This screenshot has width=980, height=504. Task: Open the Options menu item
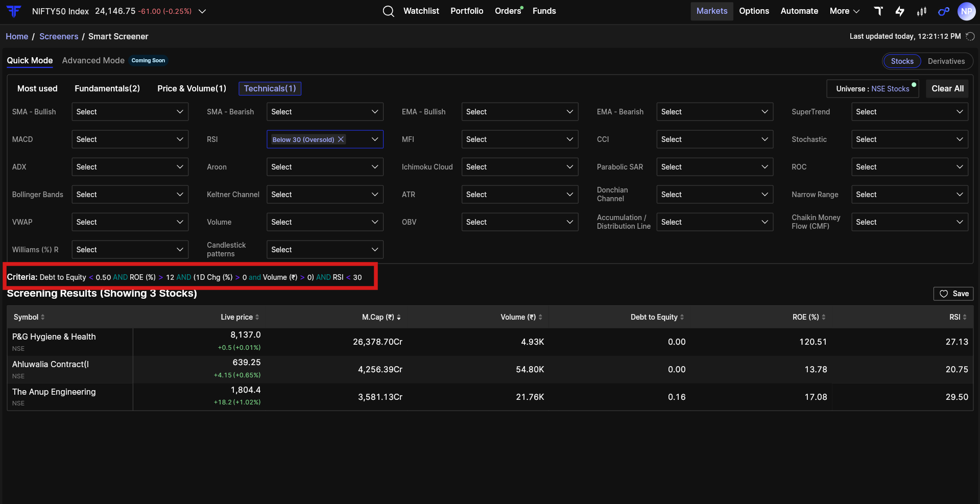coord(754,11)
